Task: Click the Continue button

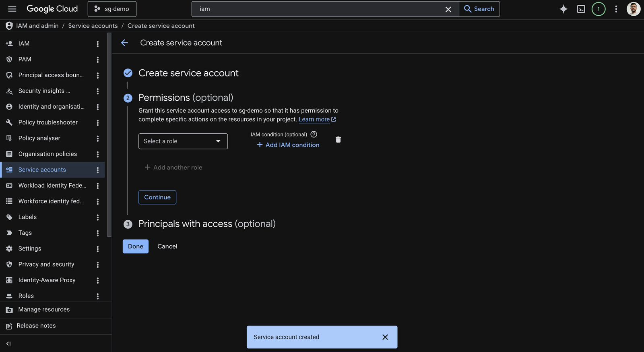Action: coord(157,197)
